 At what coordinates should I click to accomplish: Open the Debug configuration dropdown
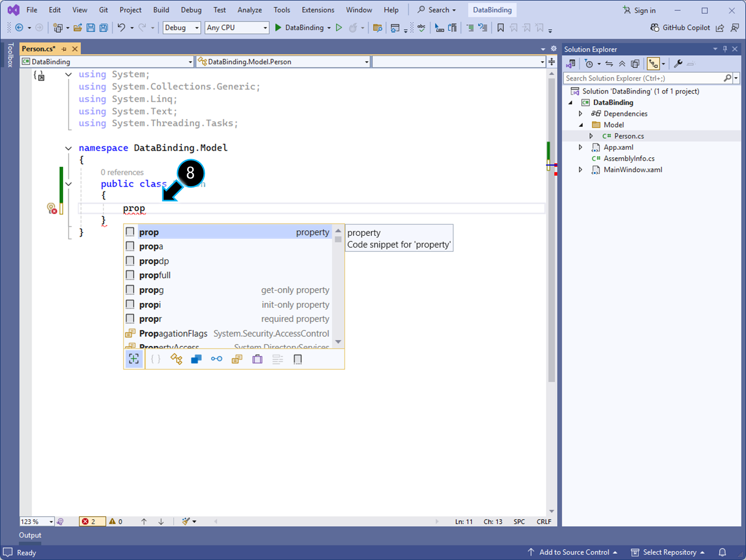182,28
